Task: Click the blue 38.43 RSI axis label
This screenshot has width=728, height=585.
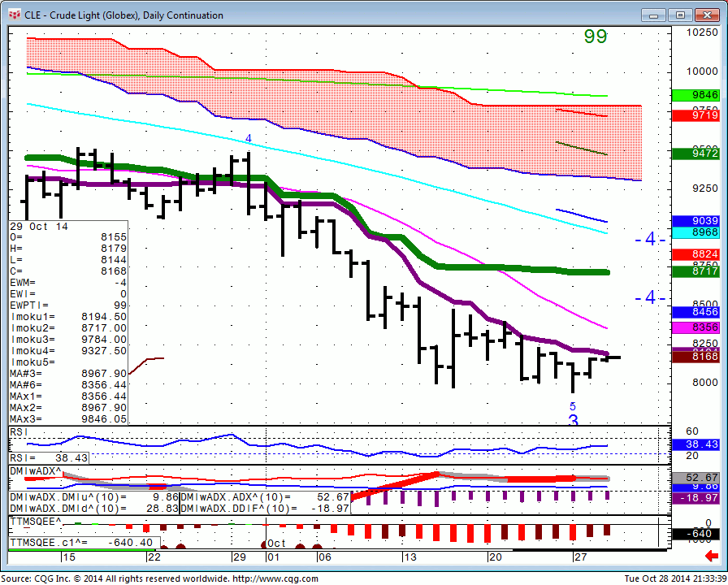Action: click(695, 444)
